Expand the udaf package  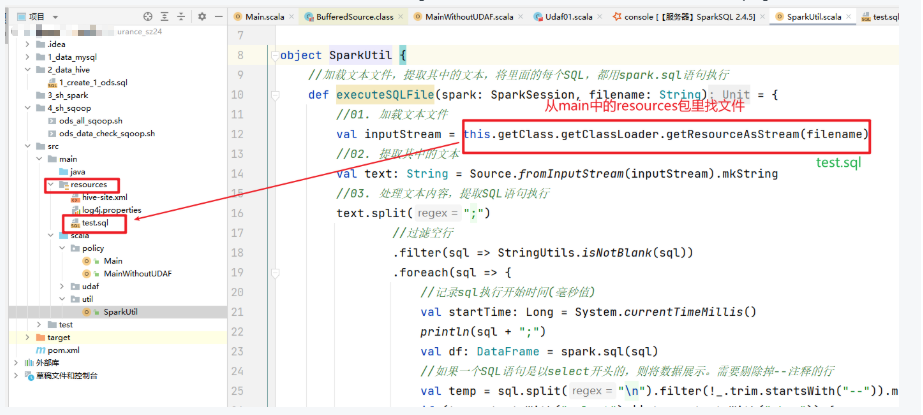tap(62, 287)
